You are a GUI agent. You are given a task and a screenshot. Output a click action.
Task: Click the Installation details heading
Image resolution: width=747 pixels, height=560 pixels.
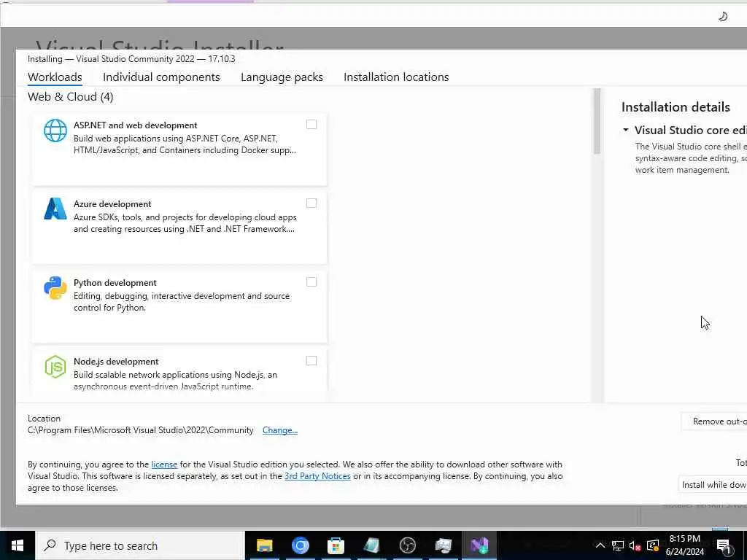click(x=676, y=107)
